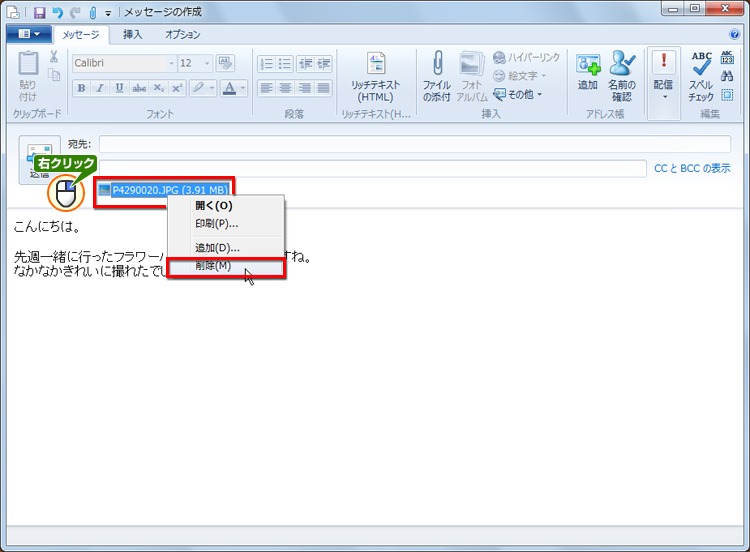
Task: Click into the 宛先 recipient field
Action: point(415,144)
